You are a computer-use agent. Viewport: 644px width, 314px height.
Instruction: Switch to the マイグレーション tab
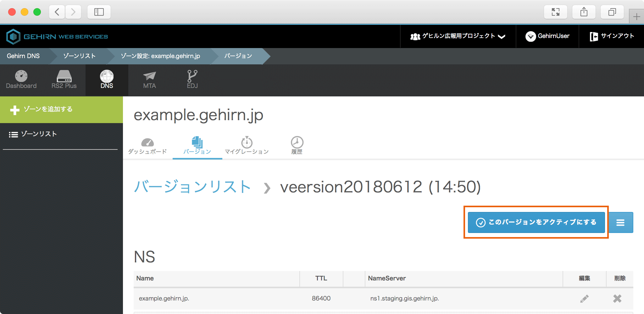247,146
